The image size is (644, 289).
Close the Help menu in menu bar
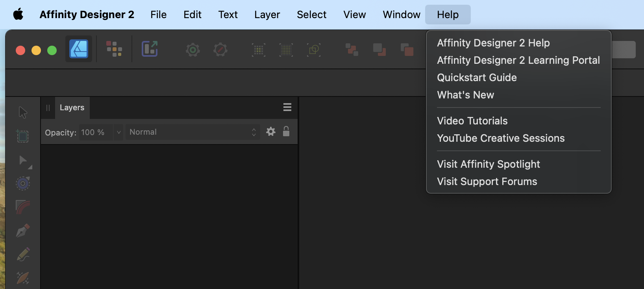(x=448, y=15)
